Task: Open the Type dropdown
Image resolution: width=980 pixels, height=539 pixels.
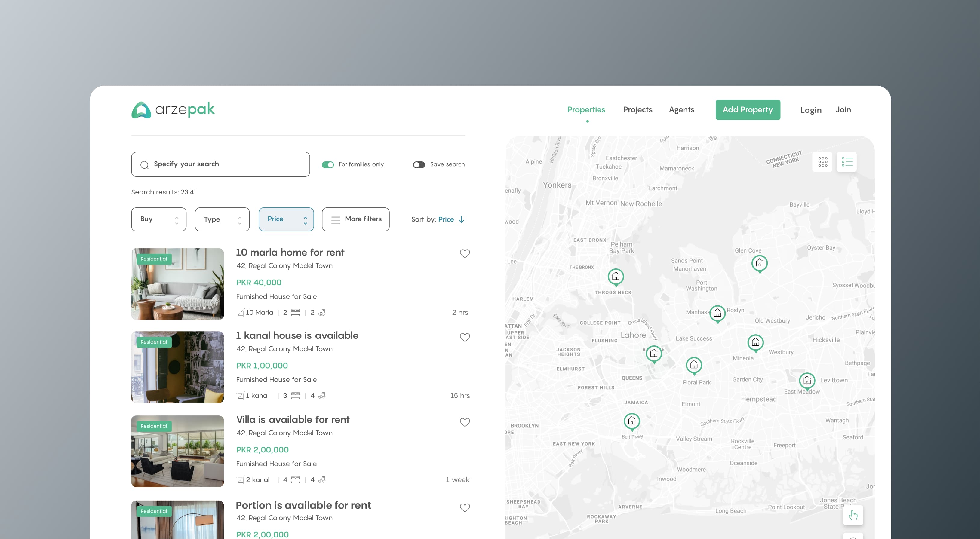Action: click(x=222, y=219)
